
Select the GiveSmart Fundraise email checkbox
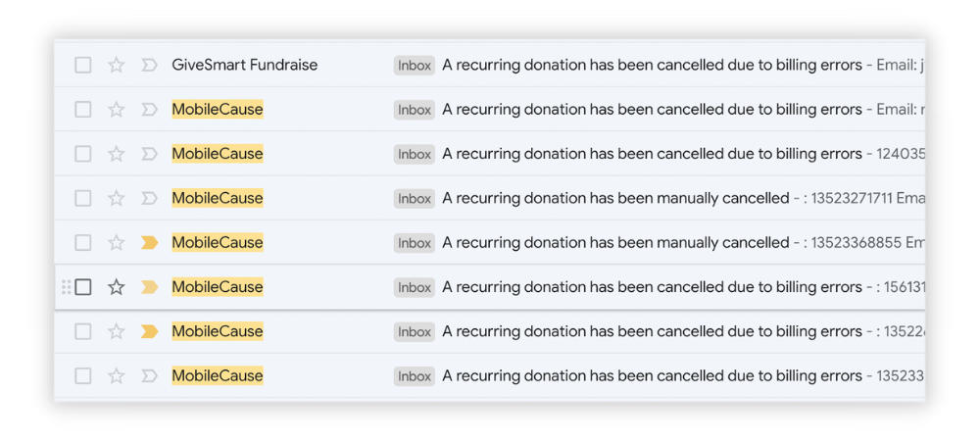click(83, 65)
